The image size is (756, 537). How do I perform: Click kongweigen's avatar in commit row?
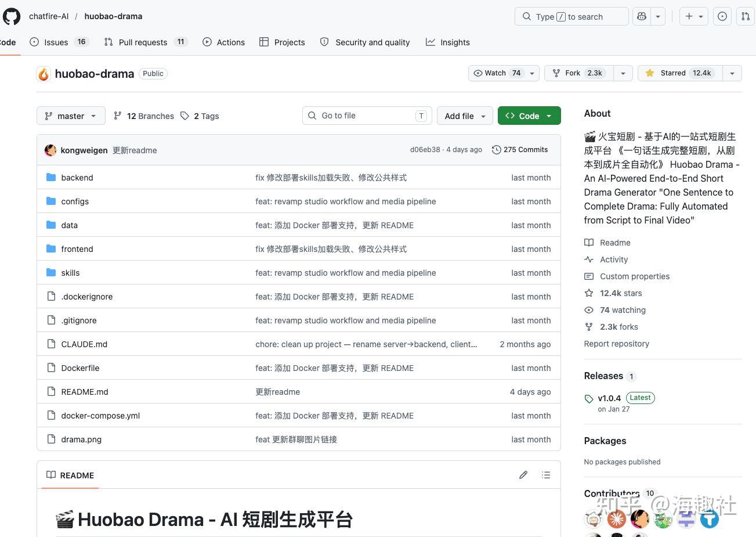[50, 150]
